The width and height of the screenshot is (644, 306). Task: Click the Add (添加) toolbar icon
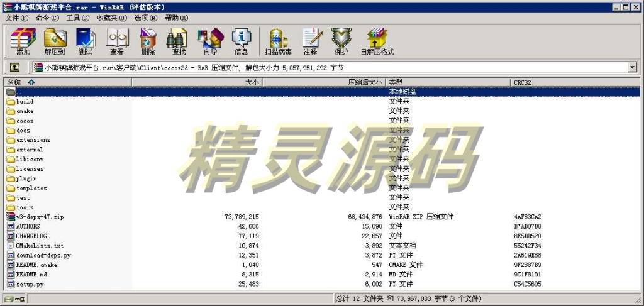[x=23, y=41]
